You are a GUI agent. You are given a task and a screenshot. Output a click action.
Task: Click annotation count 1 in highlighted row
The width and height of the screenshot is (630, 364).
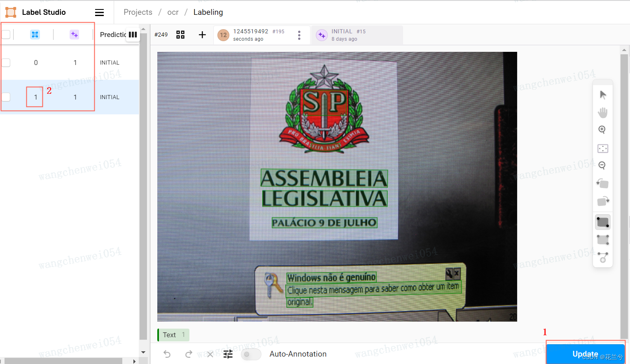(36, 97)
